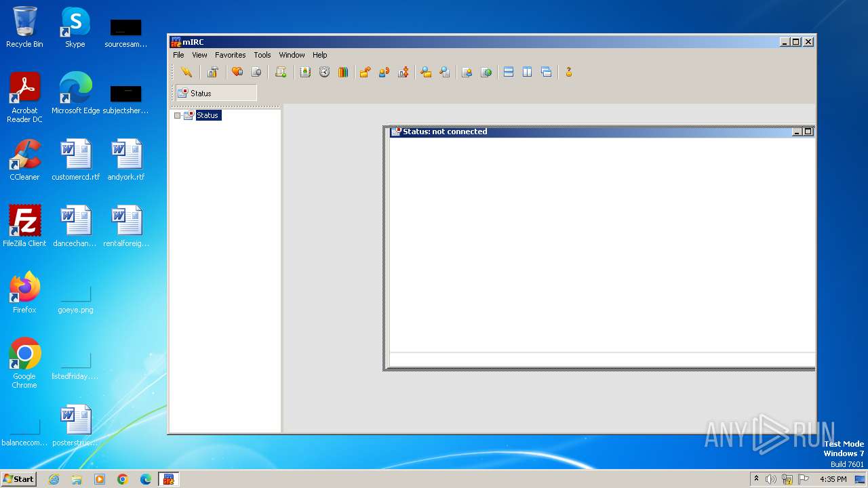Click the Status window input box
This screenshot has height=488, width=868.
click(x=601, y=359)
